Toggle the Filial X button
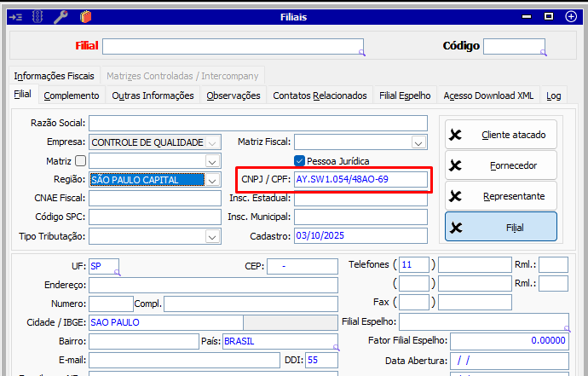Viewport: 588px width, 376px height. pyautogui.click(x=501, y=227)
